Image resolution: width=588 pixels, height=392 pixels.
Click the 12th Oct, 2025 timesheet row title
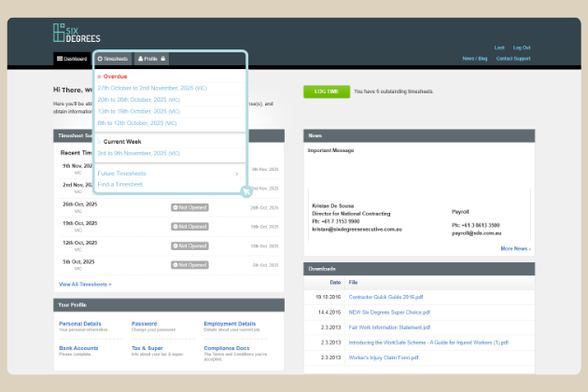click(x=80, y=243)
